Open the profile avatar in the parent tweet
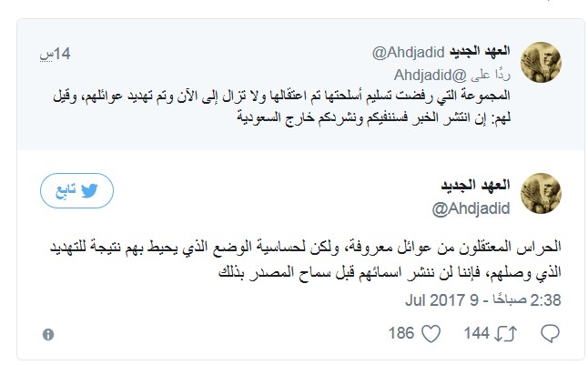588x365 pixels. point(545,62)
